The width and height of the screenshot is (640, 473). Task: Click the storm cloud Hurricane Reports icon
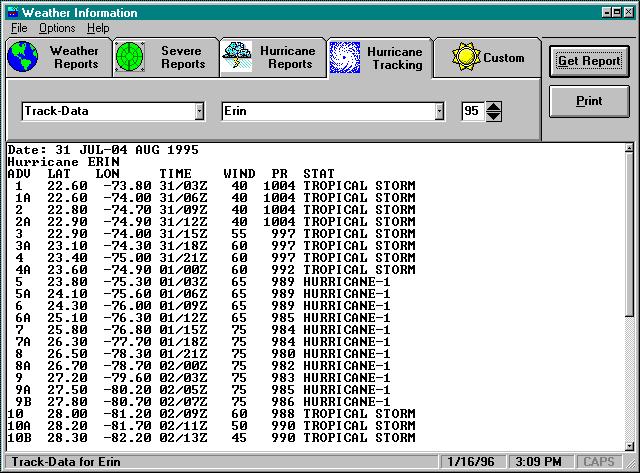click(x=237, y=58)
